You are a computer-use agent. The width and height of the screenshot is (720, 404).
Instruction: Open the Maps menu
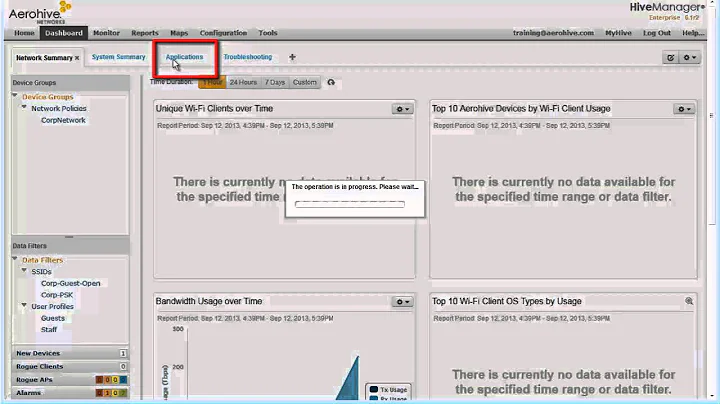coord(179,33)
